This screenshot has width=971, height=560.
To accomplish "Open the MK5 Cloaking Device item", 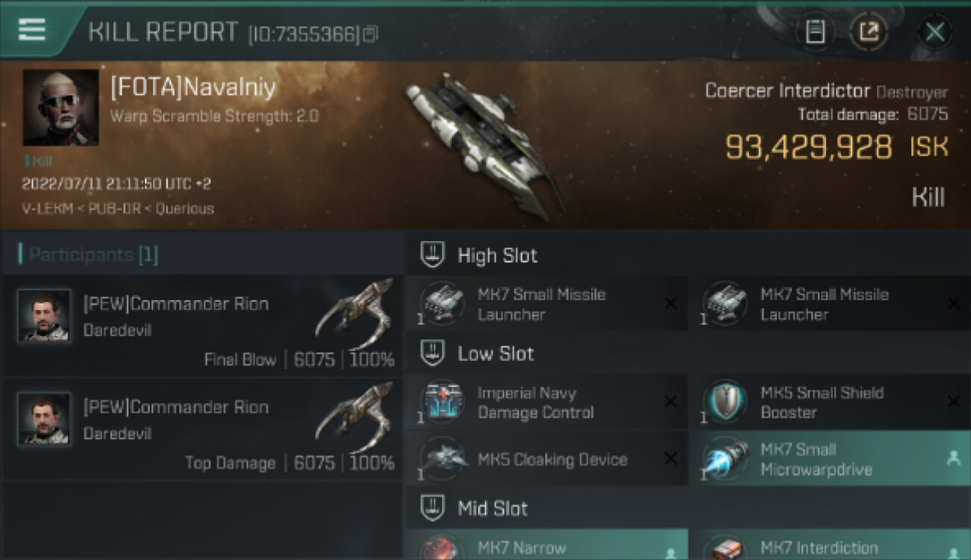I will (x=547, y=459).
